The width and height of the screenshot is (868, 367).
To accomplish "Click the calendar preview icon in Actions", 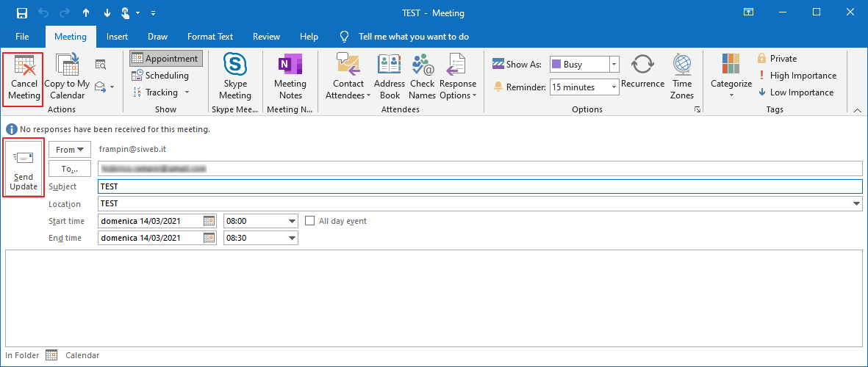I will click(x=100, y=65).
